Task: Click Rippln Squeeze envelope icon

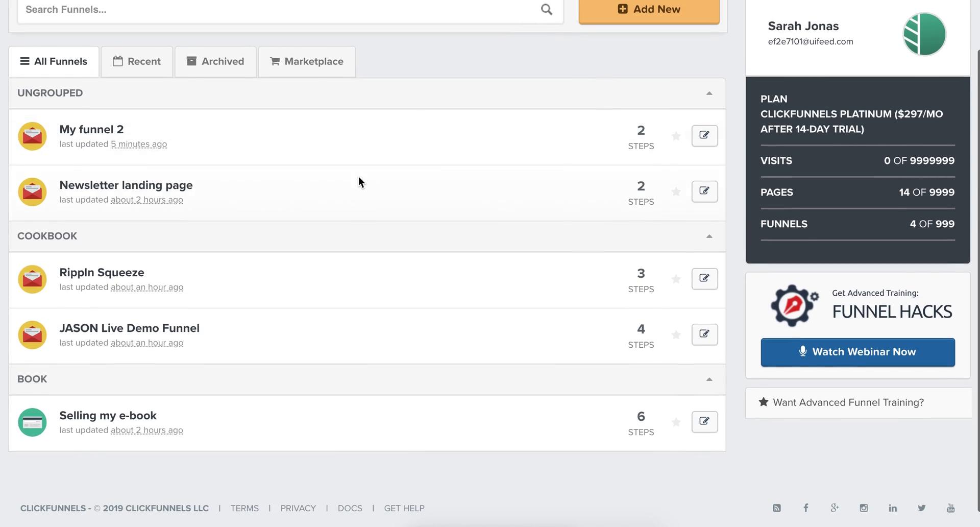Action: pos(32,279)
